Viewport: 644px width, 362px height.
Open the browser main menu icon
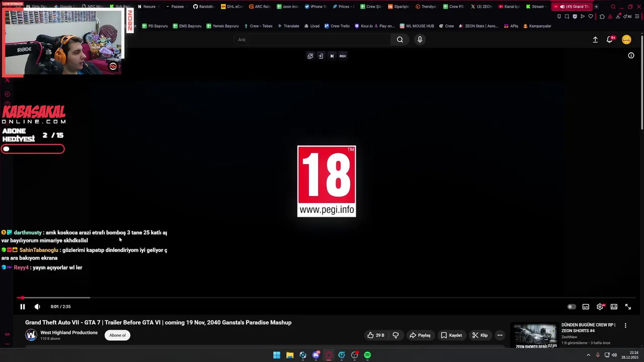coord(637,16)
